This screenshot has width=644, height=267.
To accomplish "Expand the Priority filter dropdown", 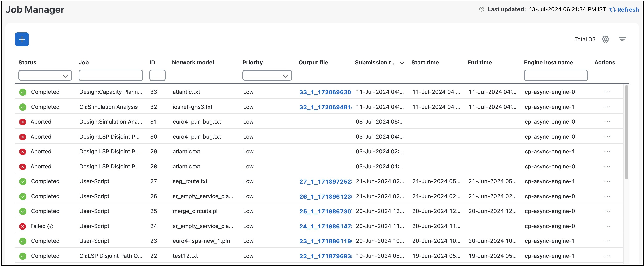I will click(x=267, y=76).
